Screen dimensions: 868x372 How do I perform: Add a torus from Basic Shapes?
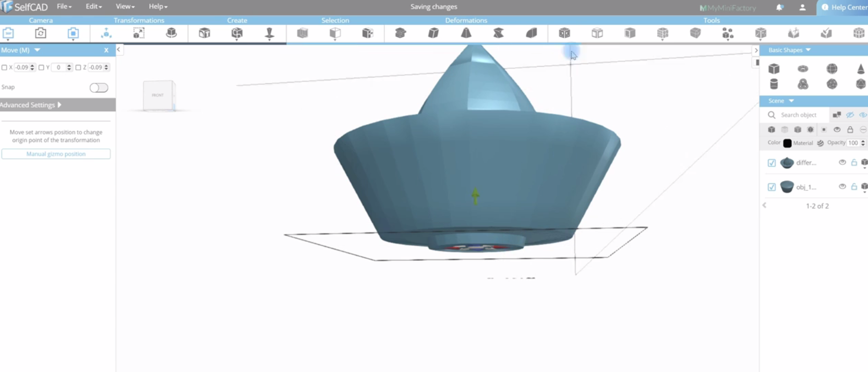click(x=803, y=68)
